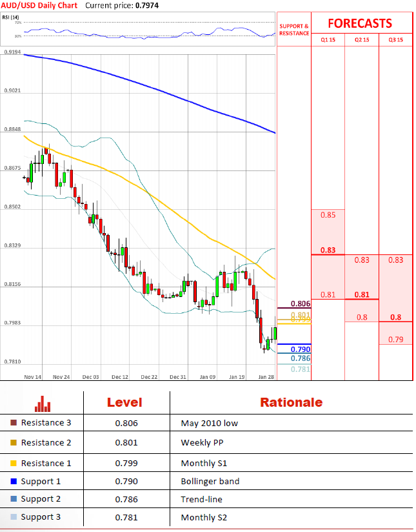The image size is (416, 532).
Task: Click the Bollinger band rationale
Action: (210, 482)
